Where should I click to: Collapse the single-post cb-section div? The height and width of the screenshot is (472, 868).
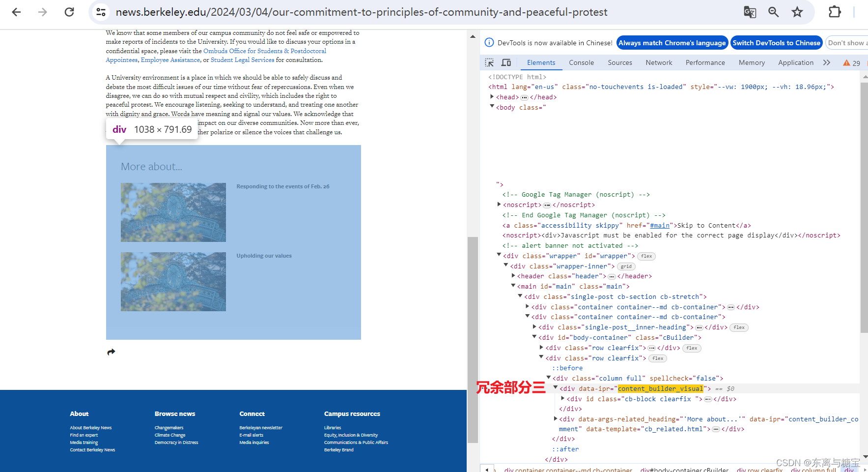pos(520,296)
